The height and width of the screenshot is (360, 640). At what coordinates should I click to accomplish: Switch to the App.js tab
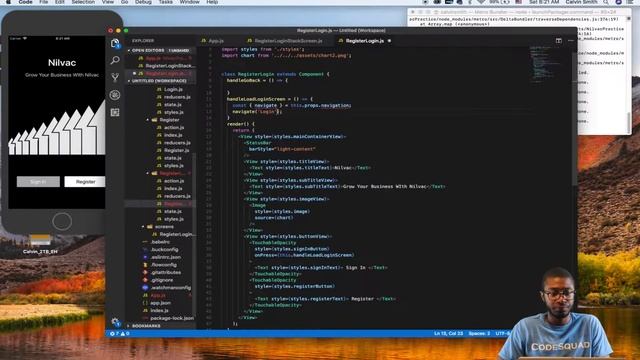[213, 41]
